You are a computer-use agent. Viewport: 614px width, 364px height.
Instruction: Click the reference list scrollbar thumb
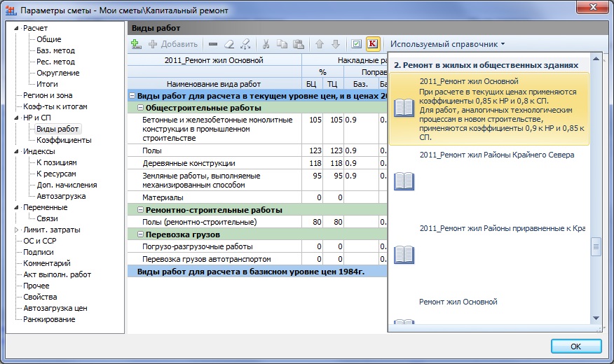(x=596, y=246)
